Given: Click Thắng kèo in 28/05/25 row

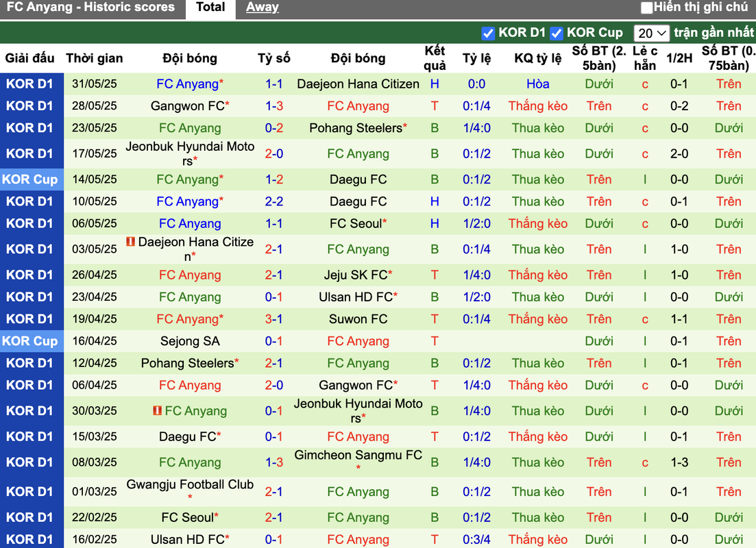Looking at the screenshot, I should (537, 106).
